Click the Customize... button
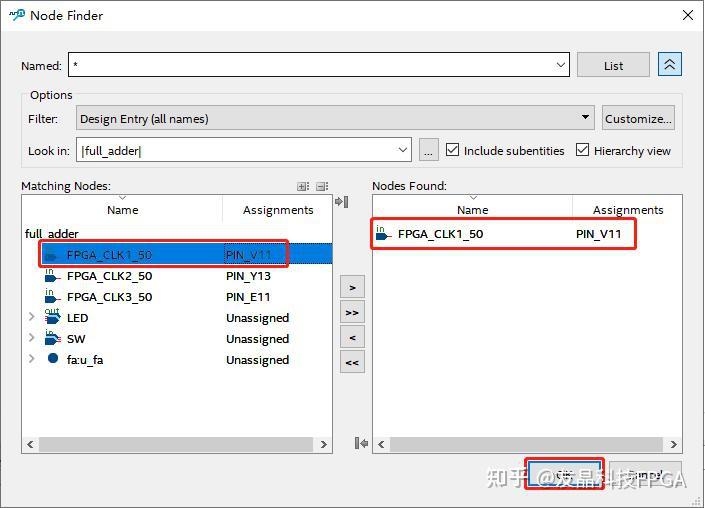 pyautogui.click(x=638, y=118)
